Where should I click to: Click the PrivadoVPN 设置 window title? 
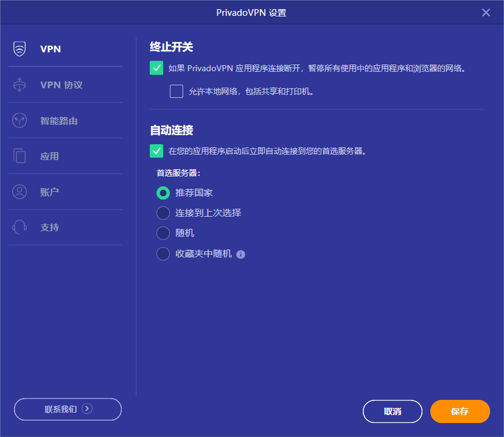pos(251,13)
